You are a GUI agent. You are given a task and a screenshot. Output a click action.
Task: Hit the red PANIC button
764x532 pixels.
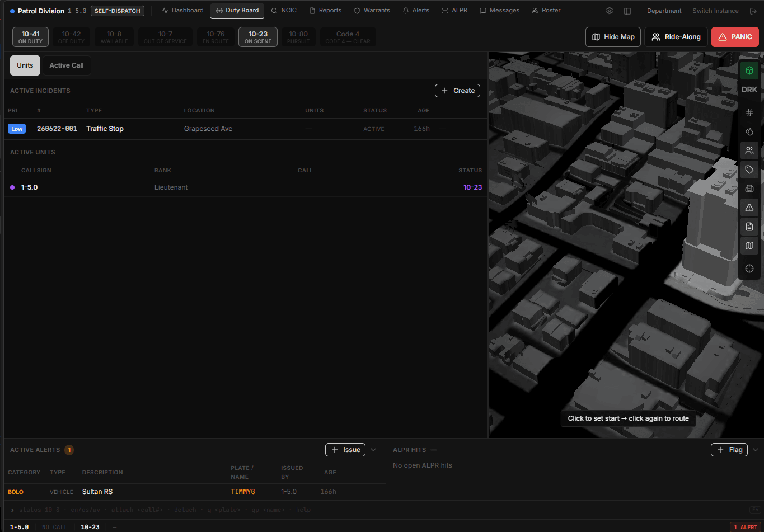735,37
